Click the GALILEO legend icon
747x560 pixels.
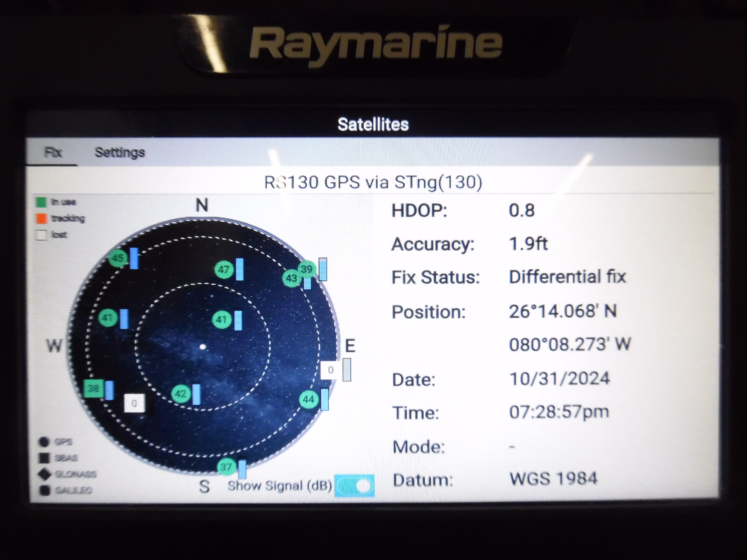[45, 490]
